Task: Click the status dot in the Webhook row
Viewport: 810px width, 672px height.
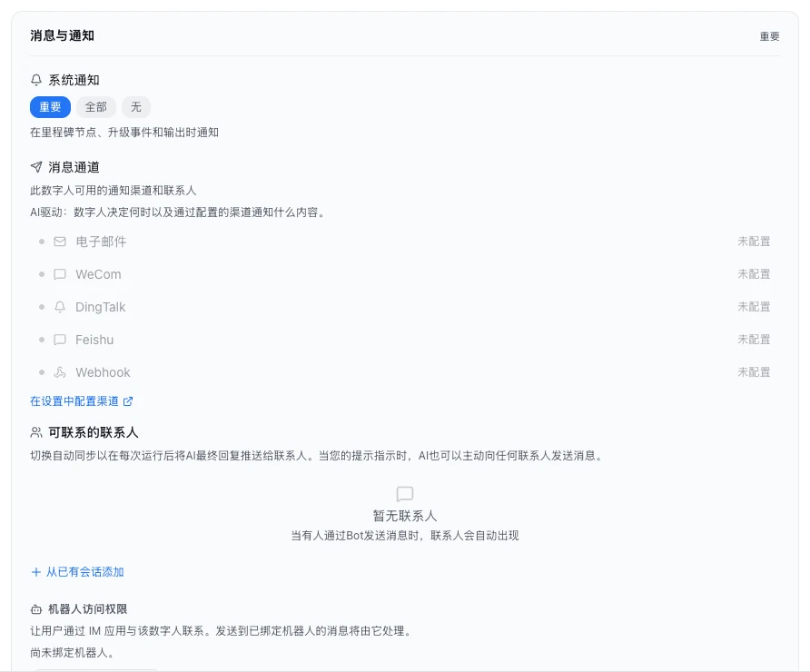Action: pyautogui.click(x=42, y=372)
